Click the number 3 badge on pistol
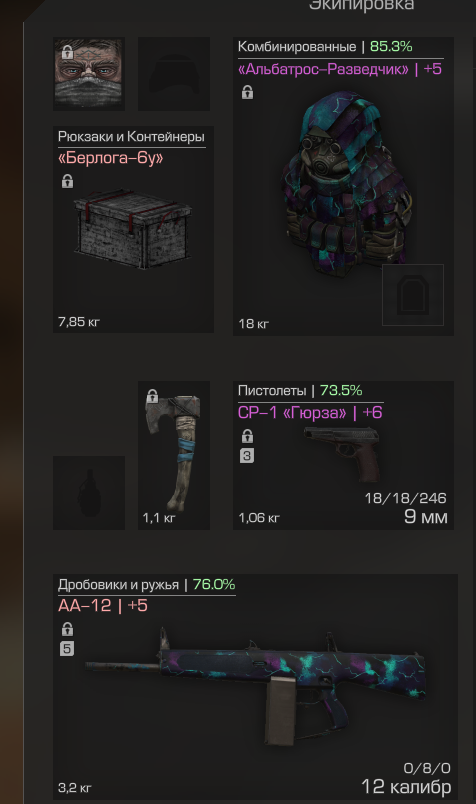This screenshot has height=804, width=476. (x=247, y=456)
